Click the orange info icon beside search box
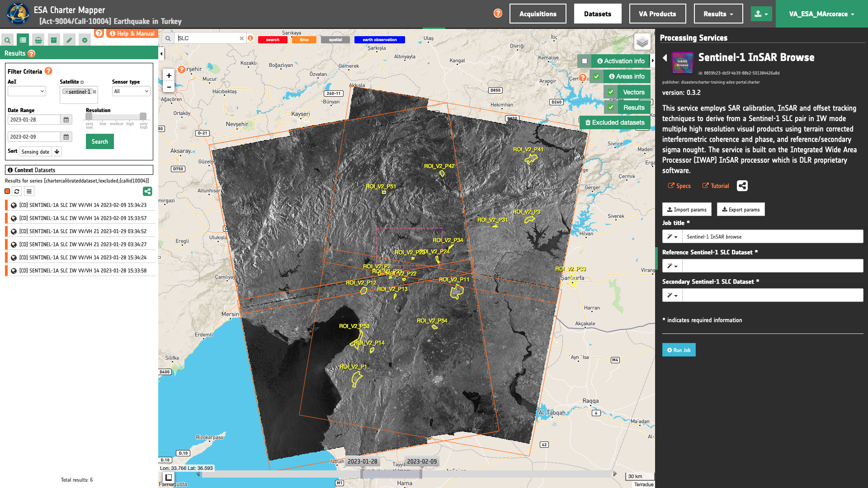Viewport: 868px width, 488px height. [x=250, y=38]
